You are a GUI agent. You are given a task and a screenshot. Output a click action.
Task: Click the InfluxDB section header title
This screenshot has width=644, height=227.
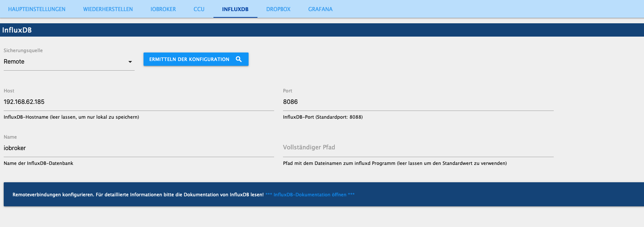[17, 30]
